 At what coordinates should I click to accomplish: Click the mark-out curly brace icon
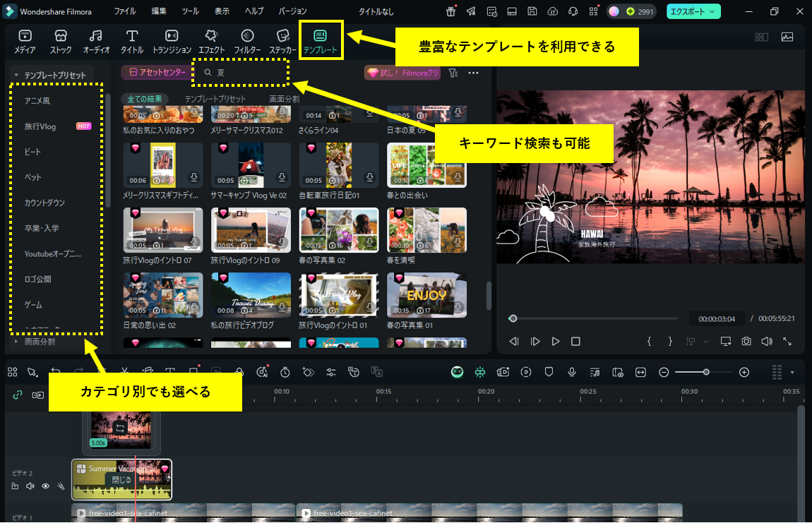click(670, 341)
